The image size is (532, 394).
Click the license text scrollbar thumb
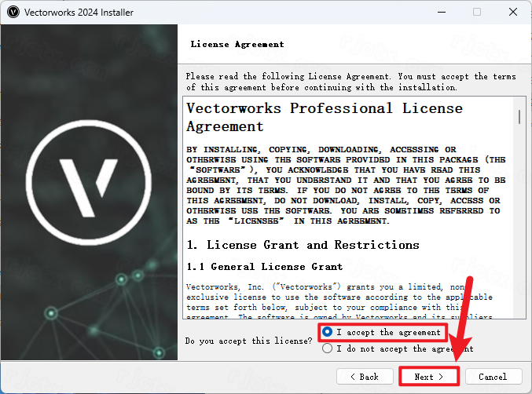(x=519, y=116)
